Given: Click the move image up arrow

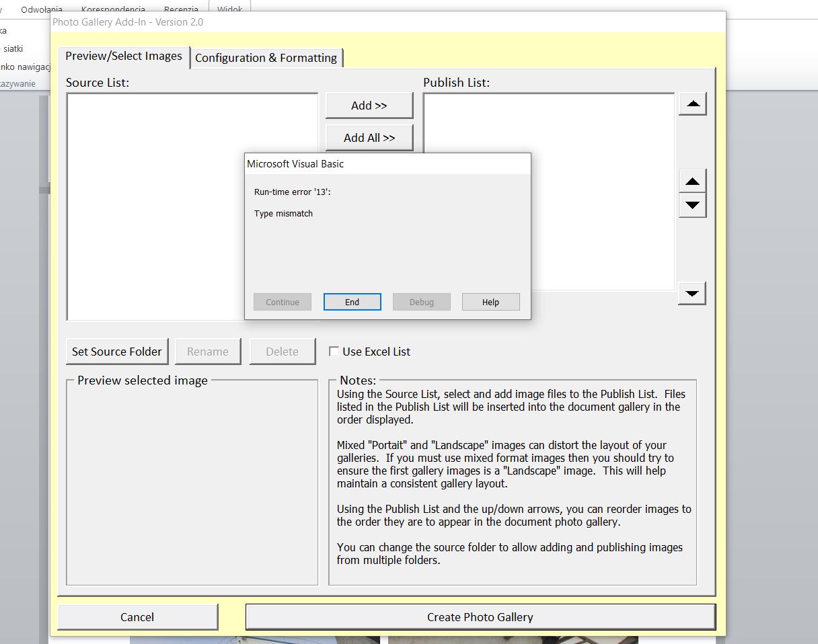Looking at the screenshot, I should 692,180.
